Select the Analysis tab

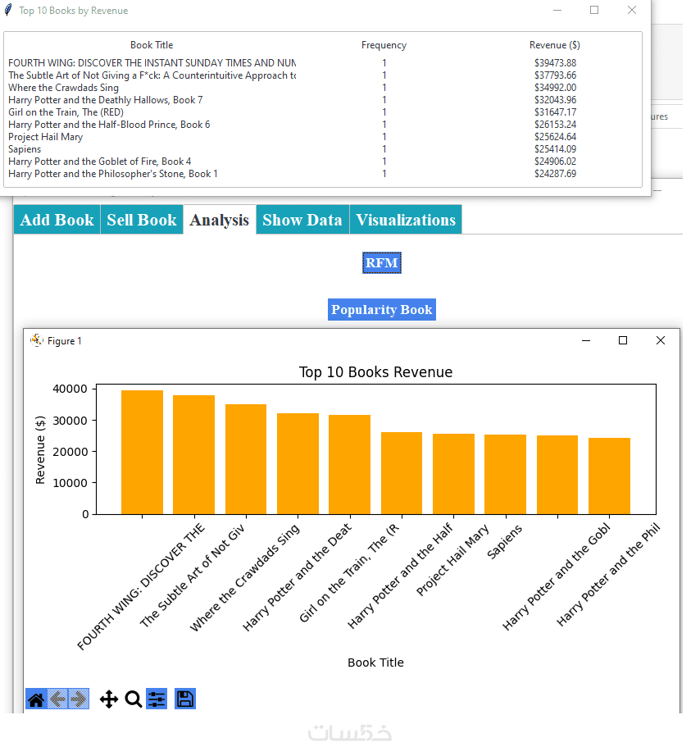click(220, 220)
